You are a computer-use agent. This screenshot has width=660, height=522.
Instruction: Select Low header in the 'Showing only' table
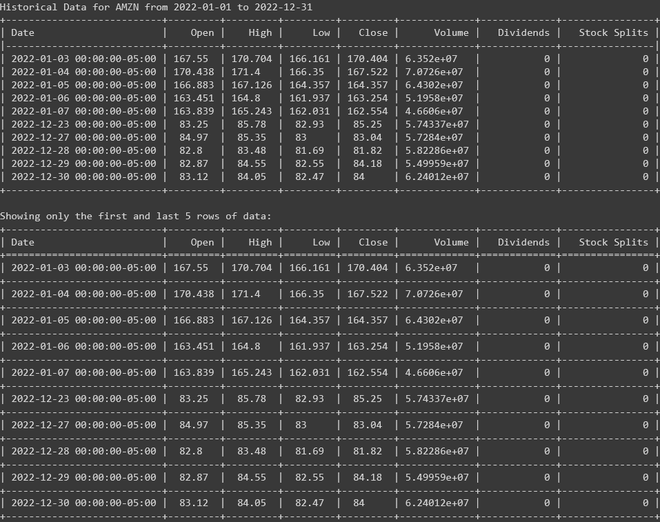pos(321,242)
